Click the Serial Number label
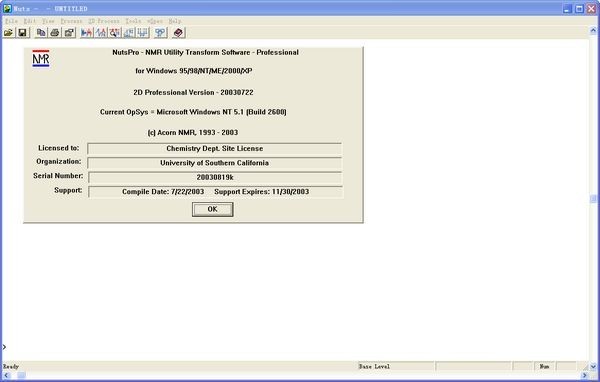Viewport: 600px width, 382px height. click(58, 176)
